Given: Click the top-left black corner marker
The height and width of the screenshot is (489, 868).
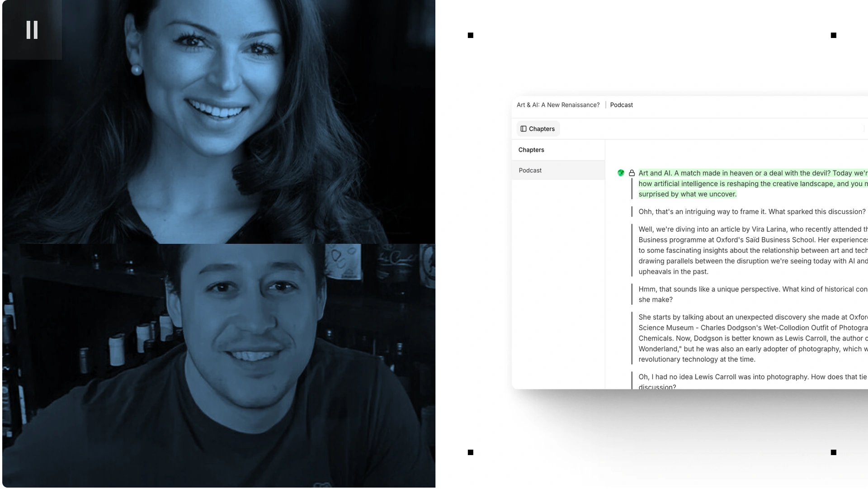Looking at the screenshot, I should (x=471, y=35).
